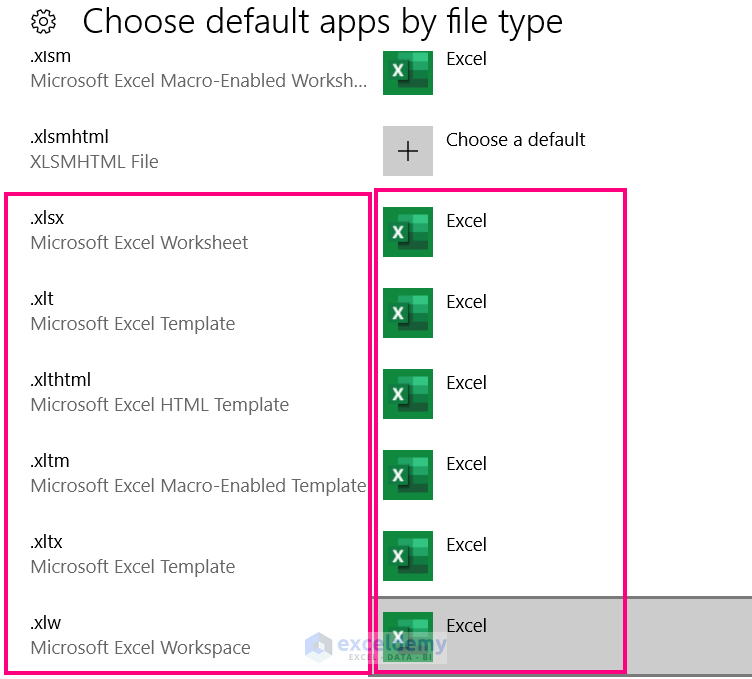Select the Excel label for .xlthtml
The image size is (752, 679).
point(466,383)
